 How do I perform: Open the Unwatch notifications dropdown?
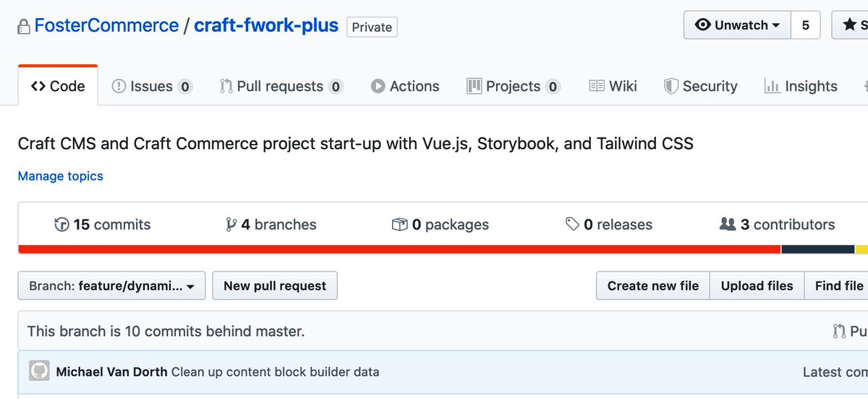(737, 25)
